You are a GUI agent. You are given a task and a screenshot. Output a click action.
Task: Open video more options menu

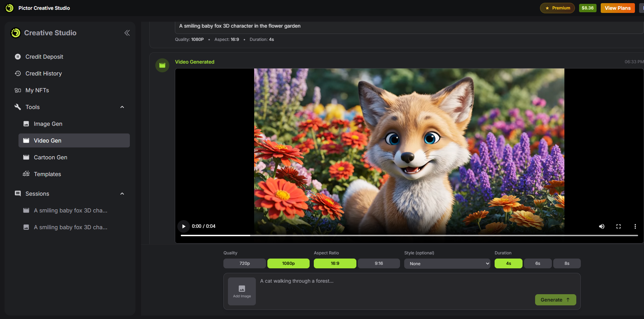coord(635,226)
